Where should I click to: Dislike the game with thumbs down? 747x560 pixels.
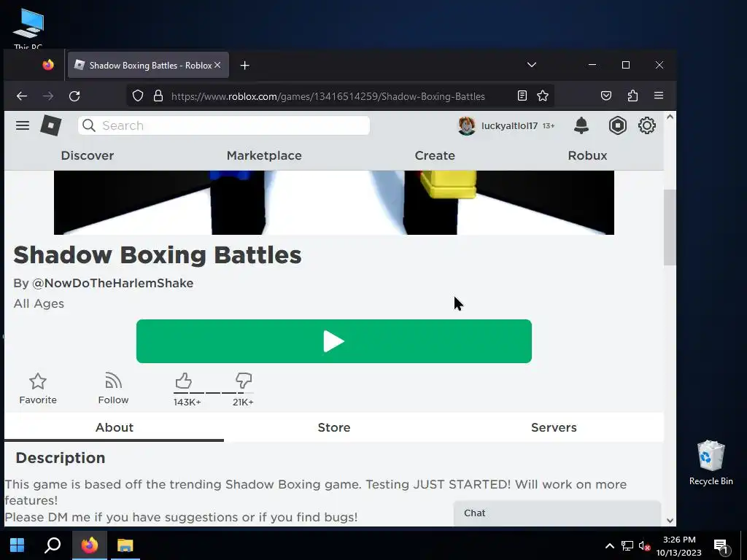[244, 381]
